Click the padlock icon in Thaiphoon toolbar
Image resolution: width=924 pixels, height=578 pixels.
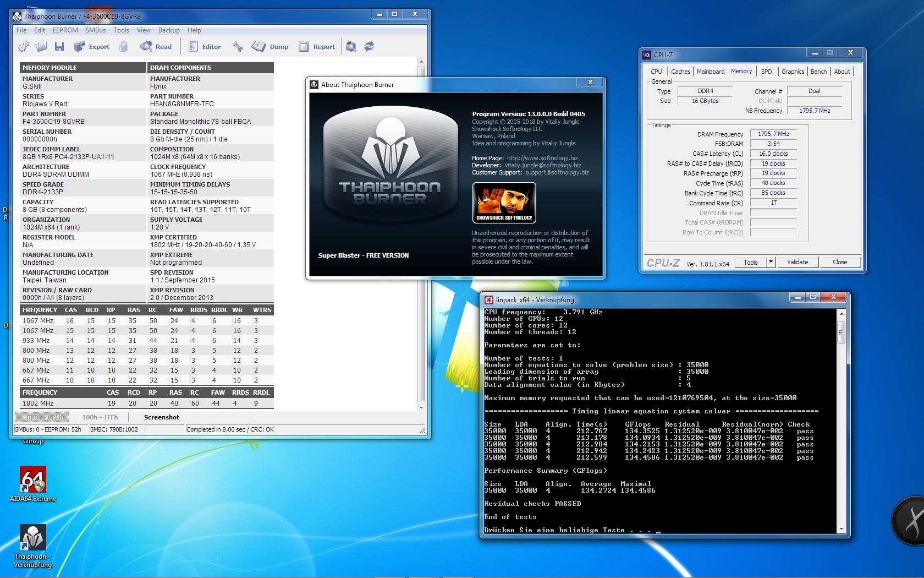[x=124, y=47]
